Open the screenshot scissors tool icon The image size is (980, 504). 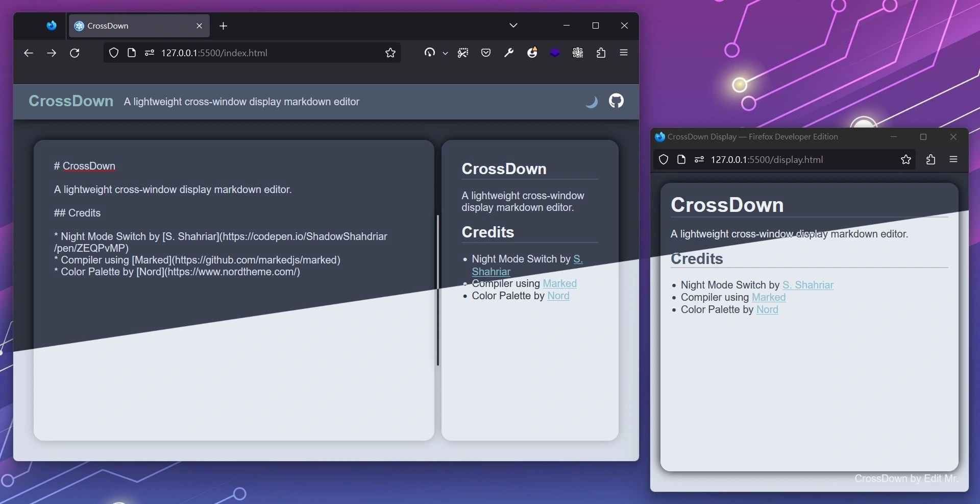[463, 53]
